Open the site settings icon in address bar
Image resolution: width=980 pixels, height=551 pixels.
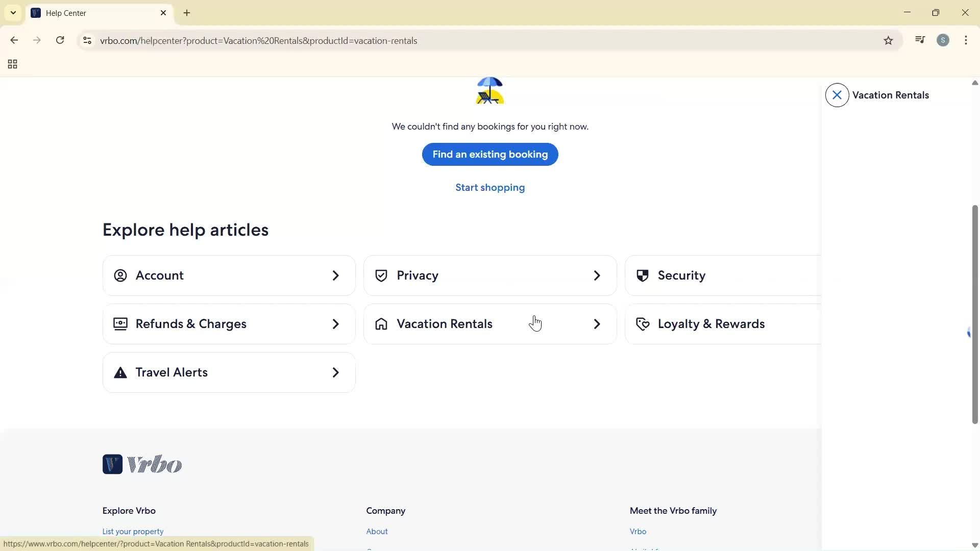(x=87, y=40)
